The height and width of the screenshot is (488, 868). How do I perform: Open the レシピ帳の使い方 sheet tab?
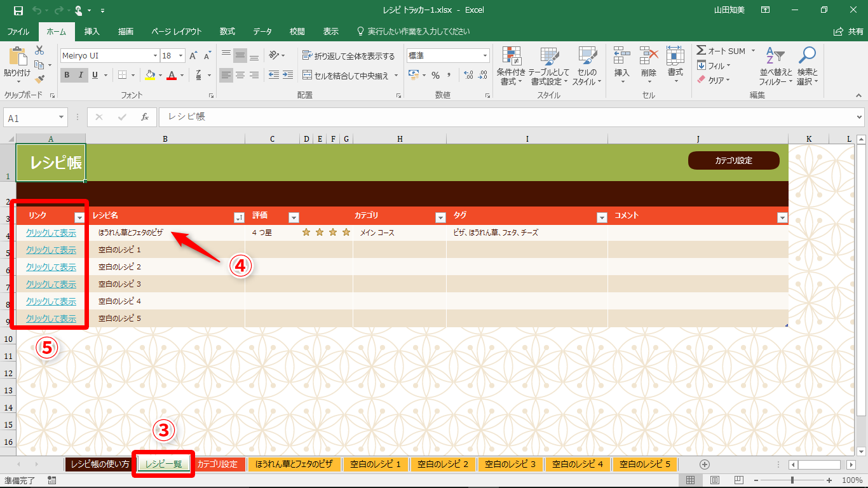click(x=100, y=464)
